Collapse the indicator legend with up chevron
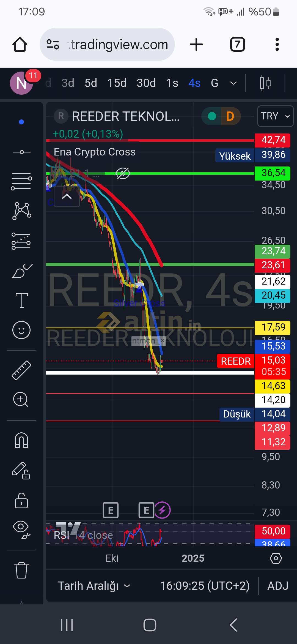 click(67, 197)
